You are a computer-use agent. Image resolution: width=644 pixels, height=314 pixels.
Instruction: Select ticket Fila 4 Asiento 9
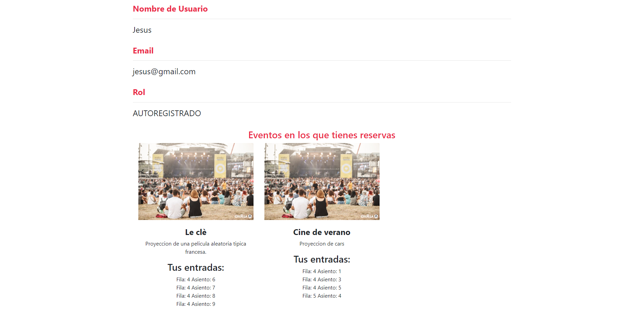(196, 304)
